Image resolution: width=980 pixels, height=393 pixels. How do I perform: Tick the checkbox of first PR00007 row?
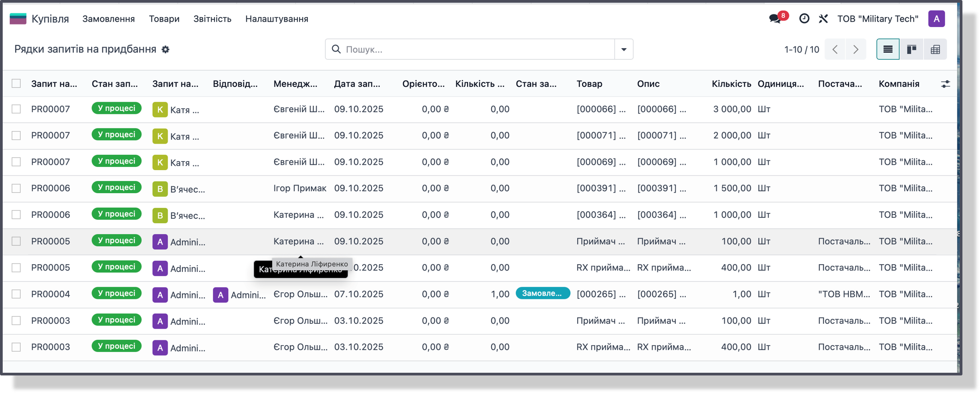click(16, 109)
